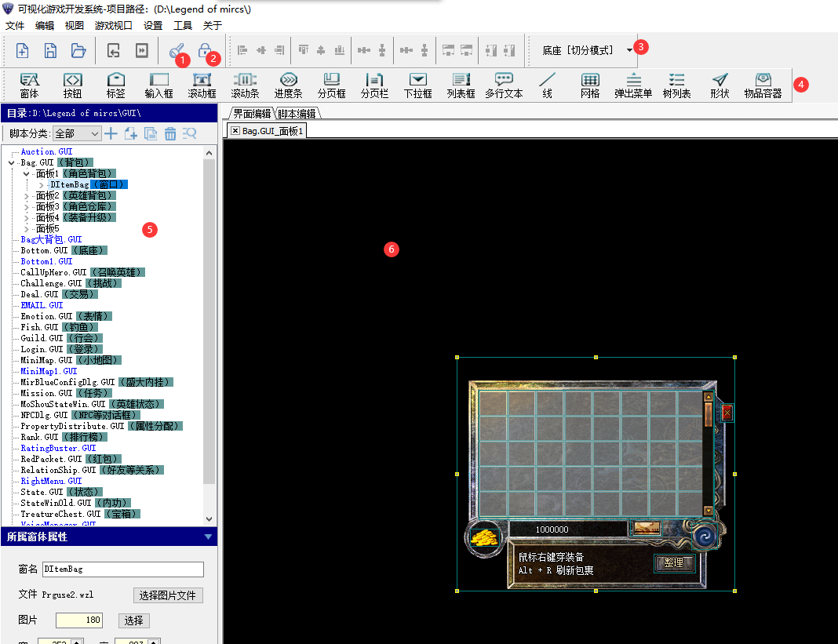The width and height of the screenshot is (838, 644).
Task: Expand the DItemBag tree node
Action: (x=41, y=185)
